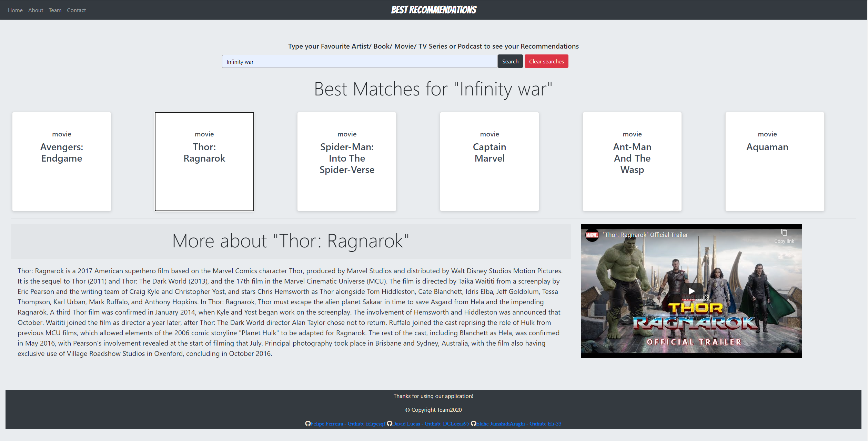The width and height of the screenshot is (868, 441).
Task: Focus the Infinity war search field
Action: point(360,62)
